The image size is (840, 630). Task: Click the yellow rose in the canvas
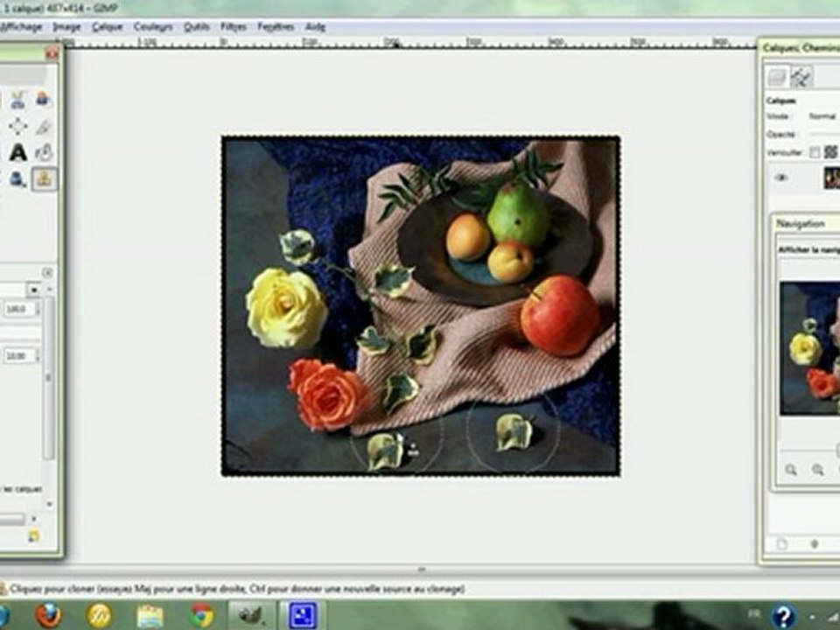pyautogui.click(x=286, y=308)
